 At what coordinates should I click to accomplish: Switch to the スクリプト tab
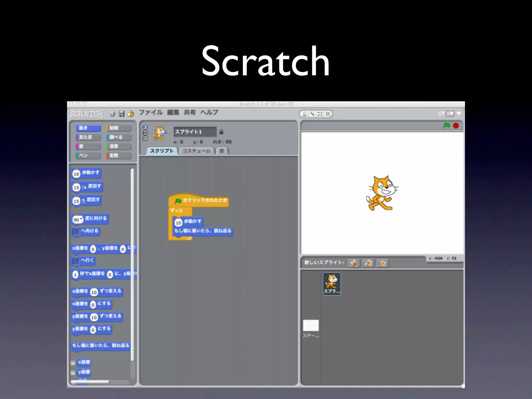(162, 151)
